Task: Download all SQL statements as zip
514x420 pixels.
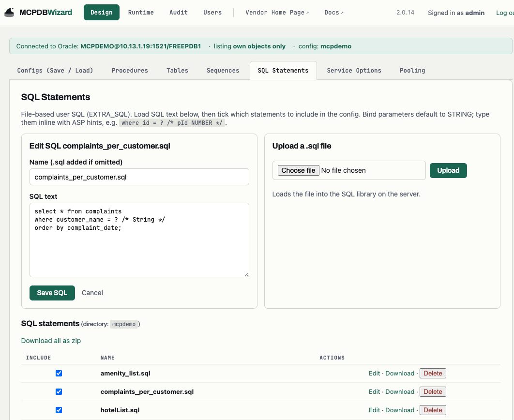Action: [x=51, y=341]
